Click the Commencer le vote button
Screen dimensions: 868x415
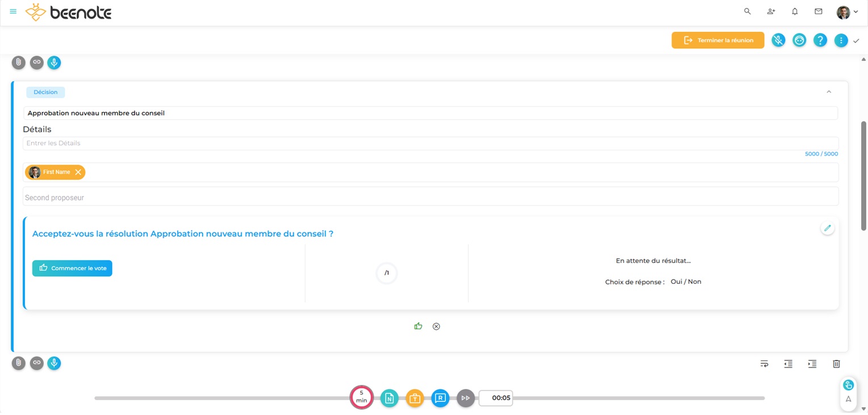tap(72, 268)
